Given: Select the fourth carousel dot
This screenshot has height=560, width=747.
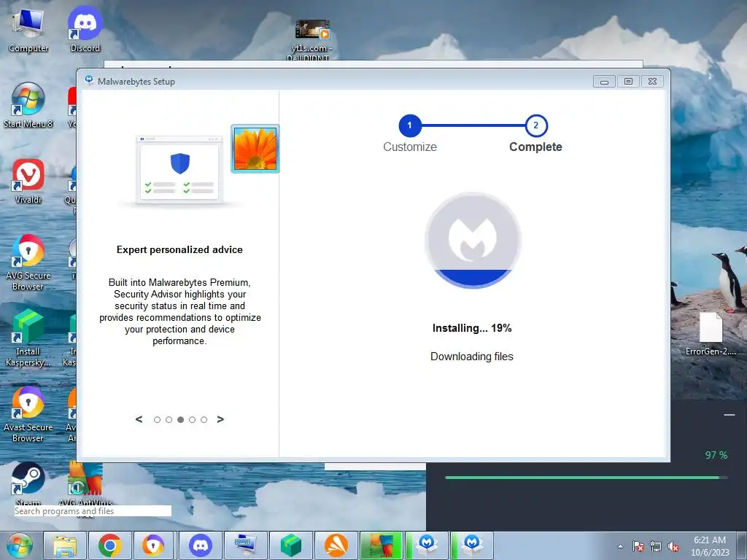Looking at the screenshot, I should click(192, 419).
